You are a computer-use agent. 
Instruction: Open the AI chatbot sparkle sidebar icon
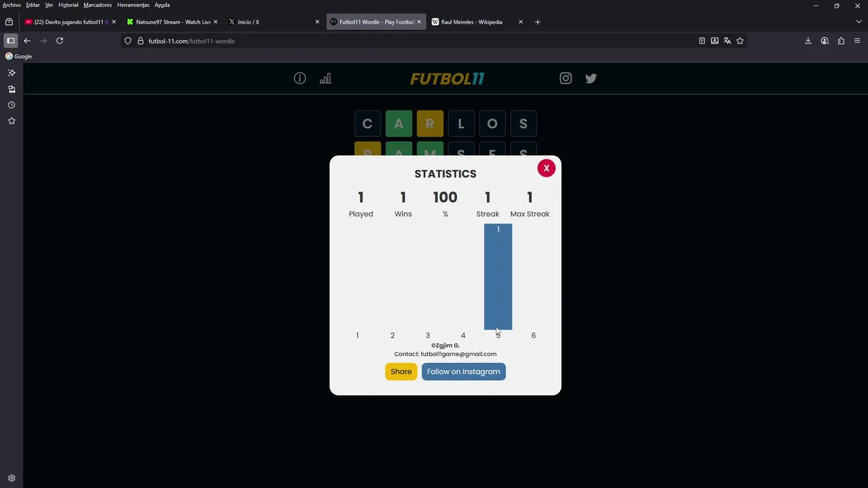coord(12,73)
